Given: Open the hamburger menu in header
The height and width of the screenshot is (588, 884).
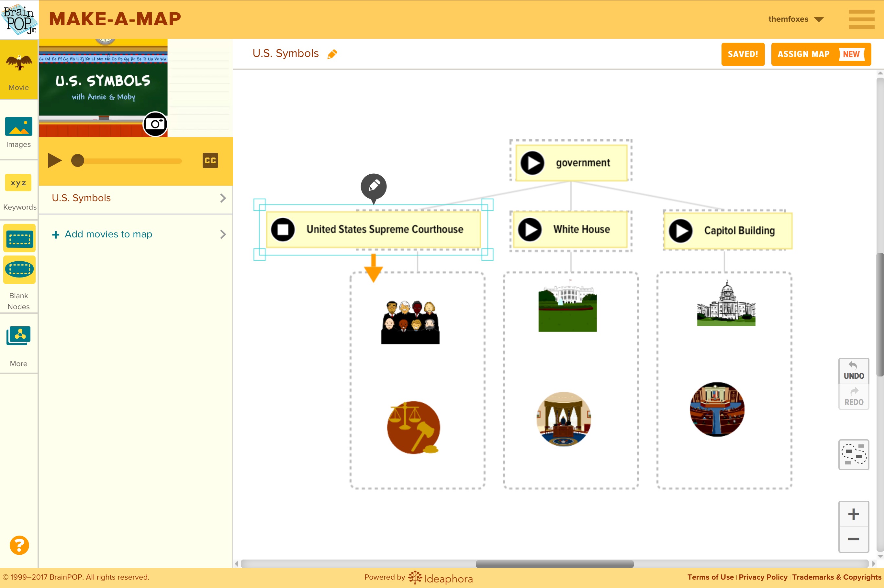Looking at the screenshot, I should (861, 19).
